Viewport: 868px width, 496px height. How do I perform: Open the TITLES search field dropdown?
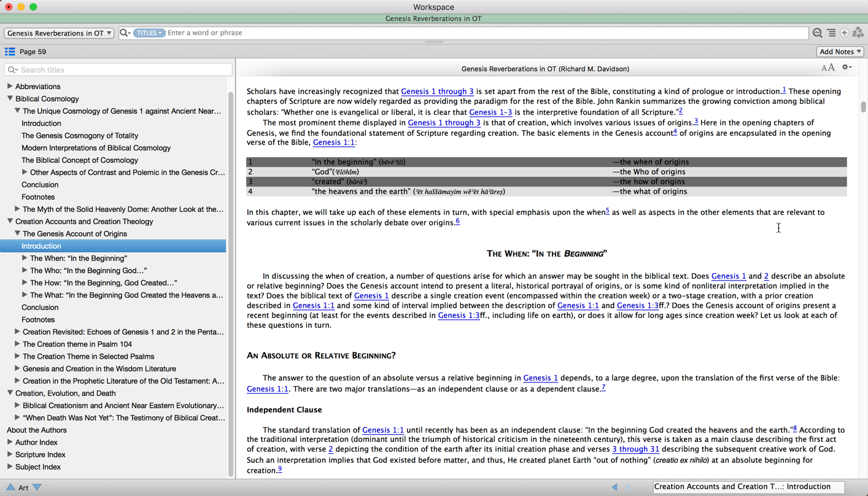tap(149, 33)
